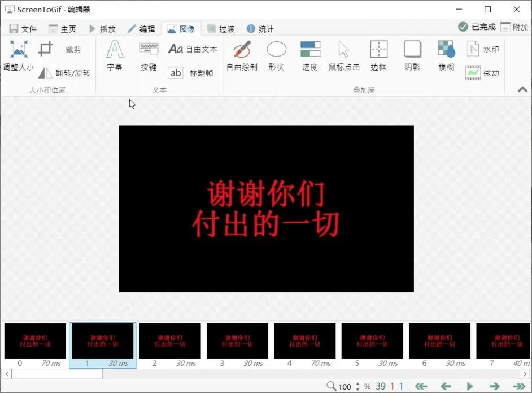The height and width of the screenshot is (393, 532).
Task: Jump to the last frame
Action: pos(519,386)
